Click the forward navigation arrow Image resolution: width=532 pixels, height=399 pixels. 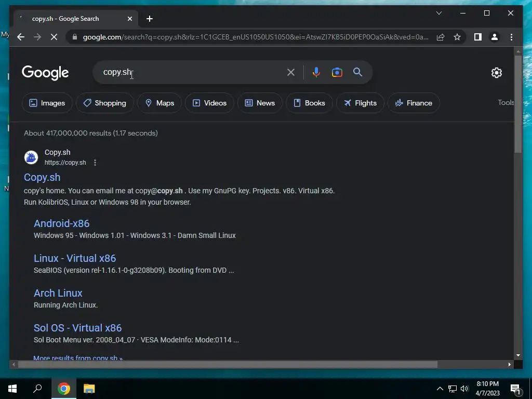tap(37, 37)
